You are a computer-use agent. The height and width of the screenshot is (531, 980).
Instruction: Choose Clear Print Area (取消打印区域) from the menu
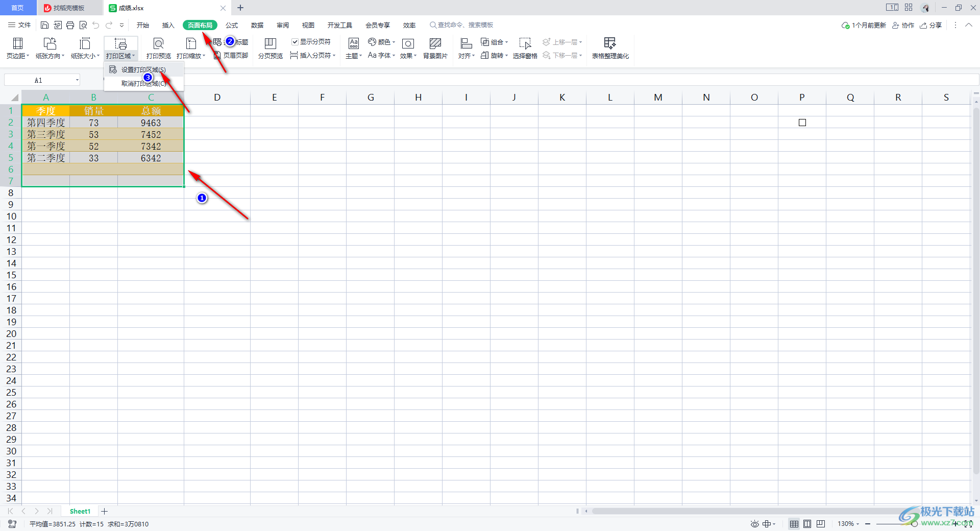143,83
